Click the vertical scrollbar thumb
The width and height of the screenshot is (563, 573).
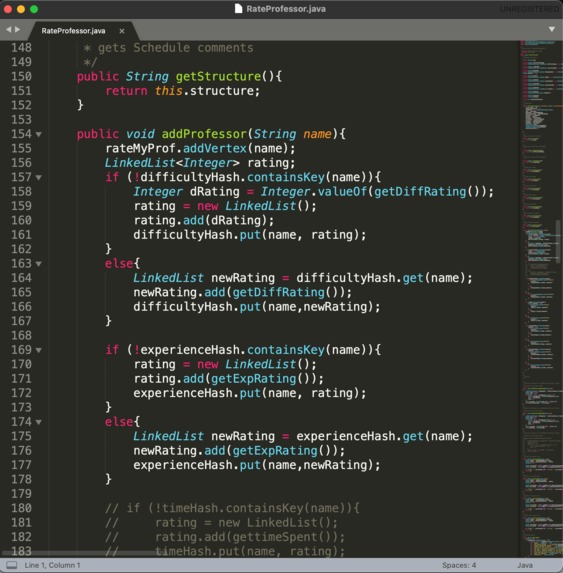[558, 241]
